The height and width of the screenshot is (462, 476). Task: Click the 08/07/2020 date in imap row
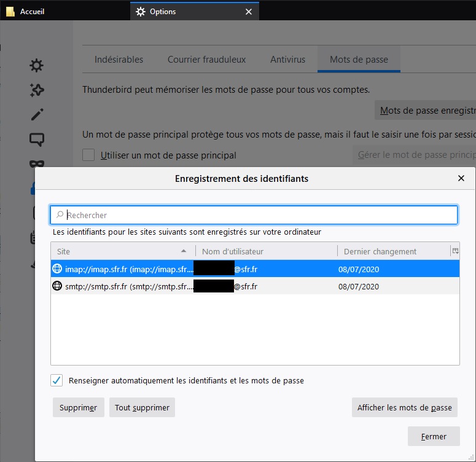pyautogui.click(x=359, y=269)
